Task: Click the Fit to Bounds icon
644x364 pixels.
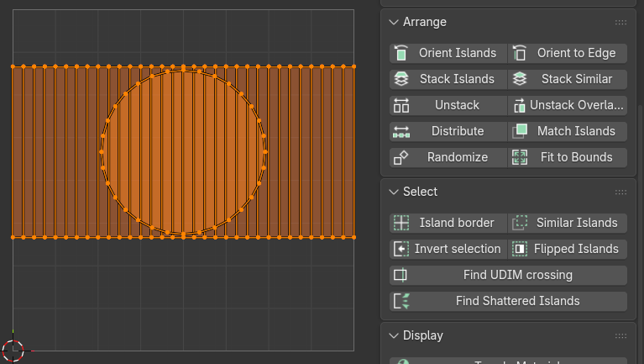Action: (520, 157)
